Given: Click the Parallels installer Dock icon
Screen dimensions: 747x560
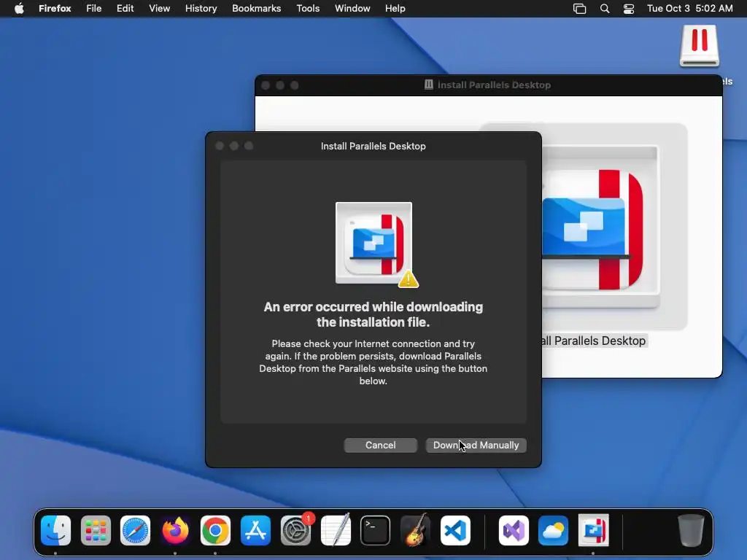Looking at the screenshot, I should 593,531.
